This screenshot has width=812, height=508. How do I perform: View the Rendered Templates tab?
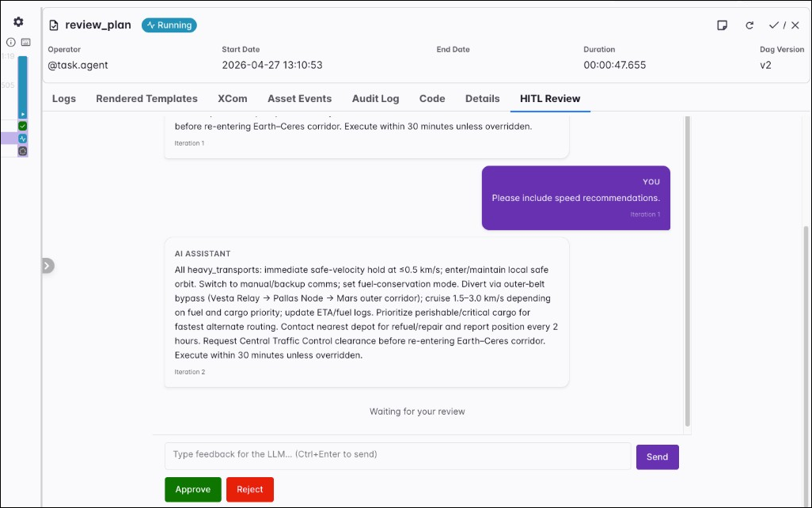click(x=146, y=98)
